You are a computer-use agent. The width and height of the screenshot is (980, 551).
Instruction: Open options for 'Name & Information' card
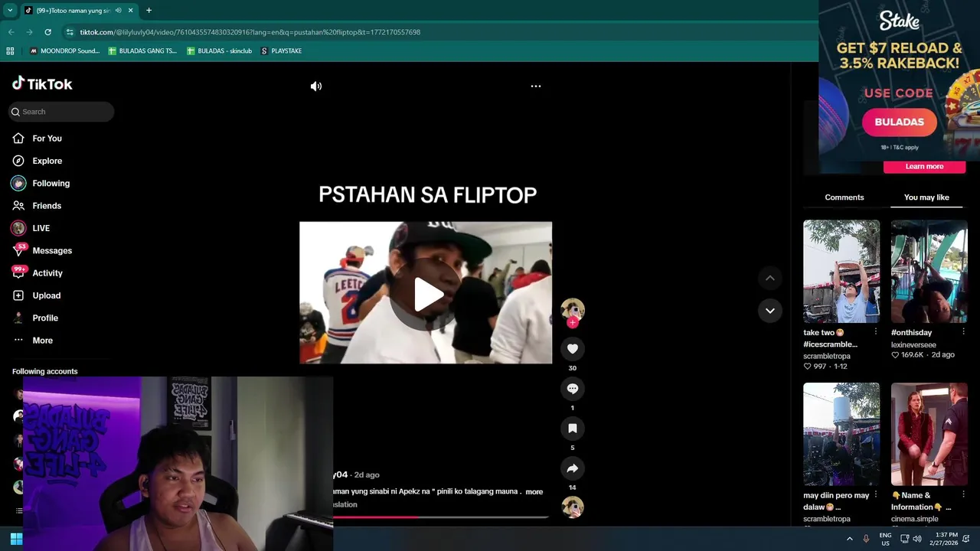tap(963, 495)
